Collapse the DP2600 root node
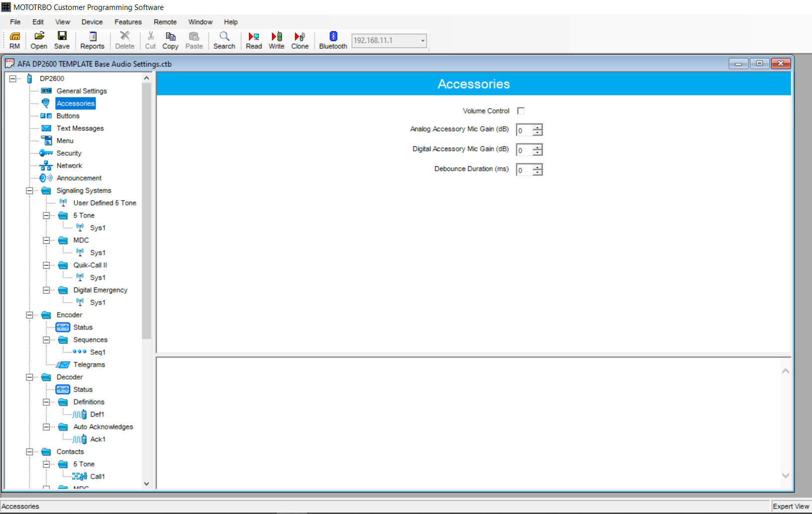This screenshot has width=812, height=514. [13, 79]
